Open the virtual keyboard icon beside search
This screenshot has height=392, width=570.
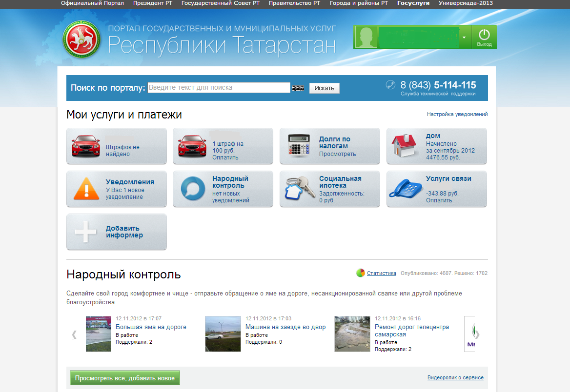tap(298, 88)
